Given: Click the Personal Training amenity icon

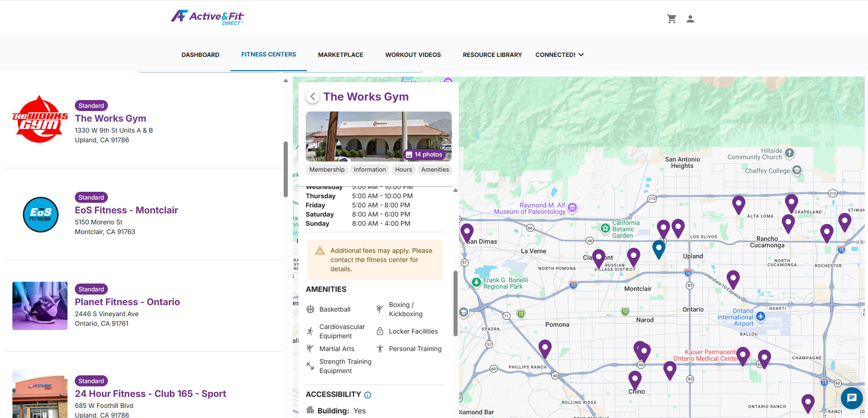Looking at the screenshot, I should [x=380, y=349].
